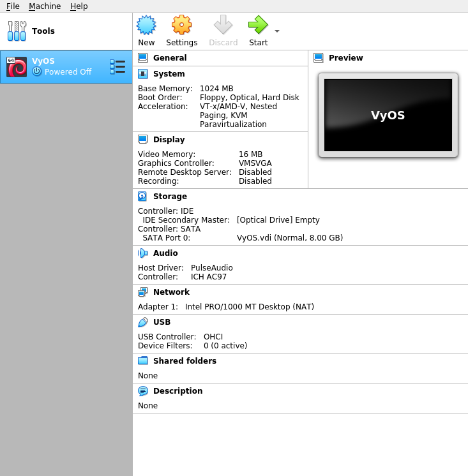Click the PulseAudio host driver value
468x476 pixels.
tap(212, 268)
